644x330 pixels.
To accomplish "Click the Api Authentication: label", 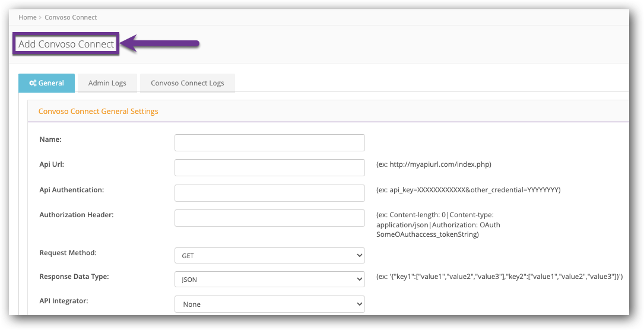I will [x=72, y=189].
